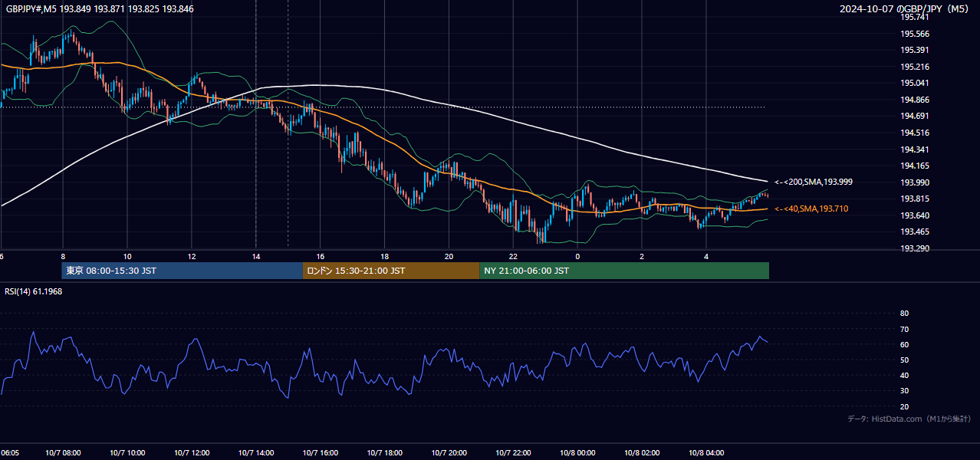The image size is (980, 460).
Task: Click RSI scale level 40
Action: click(904, 376)
